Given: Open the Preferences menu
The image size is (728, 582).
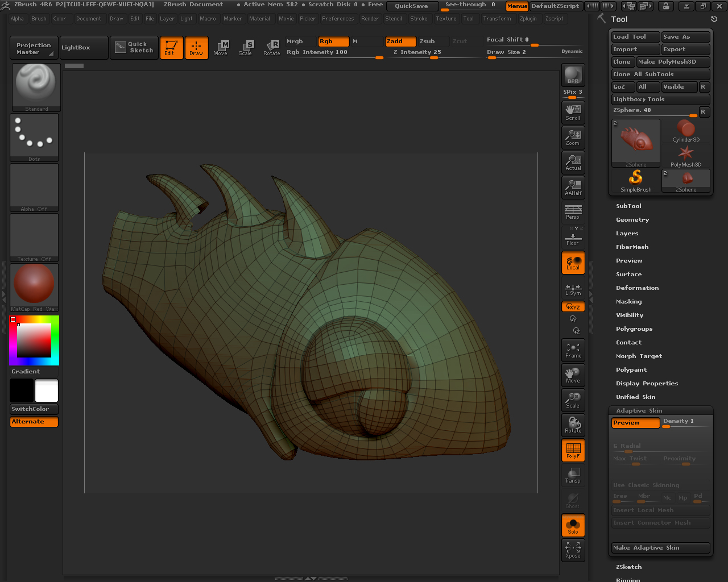Looking at the screenshot, I should [x=338, y=19].
